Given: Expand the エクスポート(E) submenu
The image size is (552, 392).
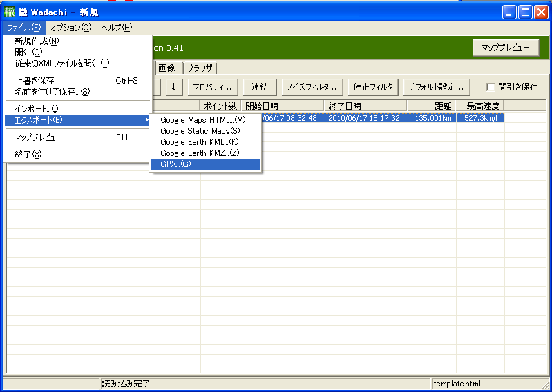Looking at the screenshot, I should 77,120.
